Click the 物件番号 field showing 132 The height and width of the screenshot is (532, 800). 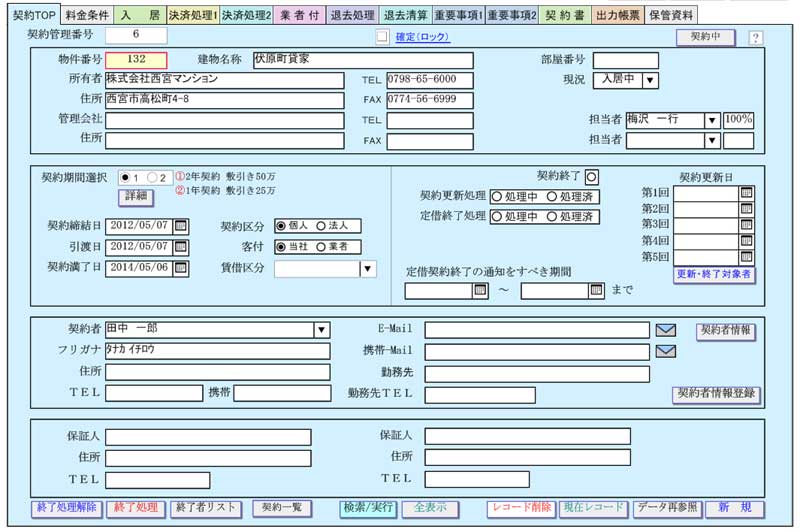(x=136, y=60)
